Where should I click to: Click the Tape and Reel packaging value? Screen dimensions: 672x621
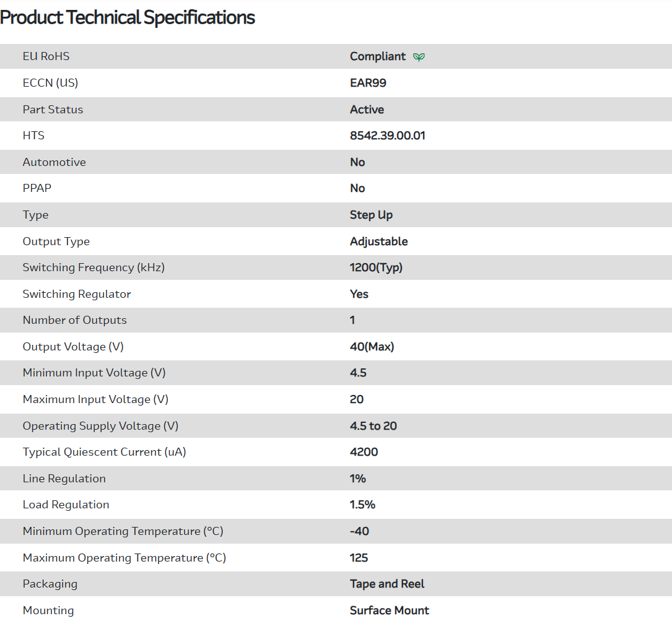[387, 584]
